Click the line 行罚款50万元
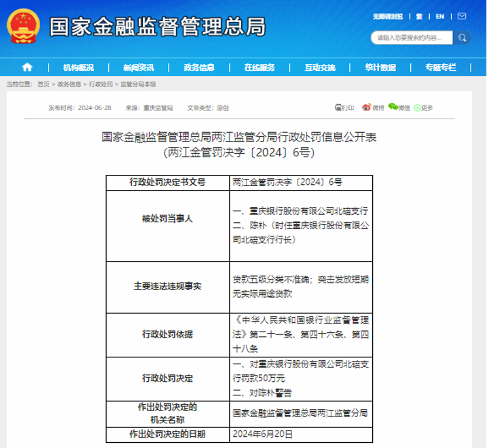Screen dimensions: 487x448 [x=259, y=378]
